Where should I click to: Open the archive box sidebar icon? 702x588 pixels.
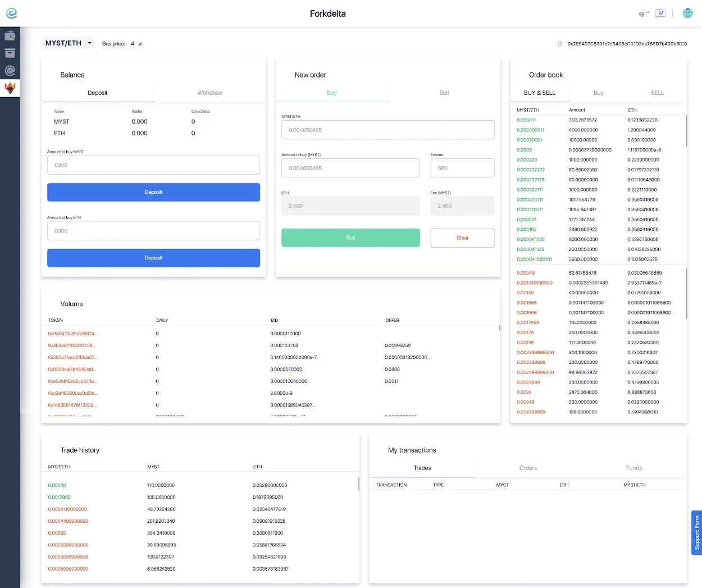[x=10, y=53]
